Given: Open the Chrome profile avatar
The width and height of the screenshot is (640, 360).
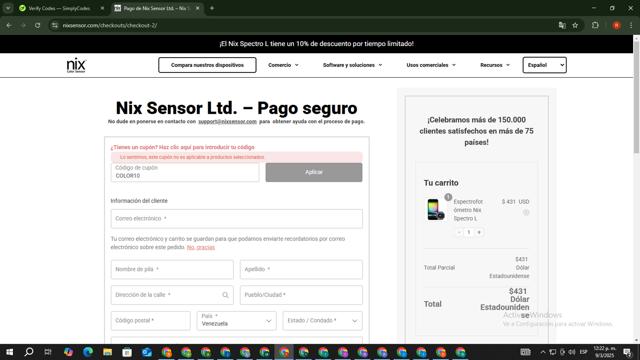Looking at the screenshot, I should click(616, 25).
